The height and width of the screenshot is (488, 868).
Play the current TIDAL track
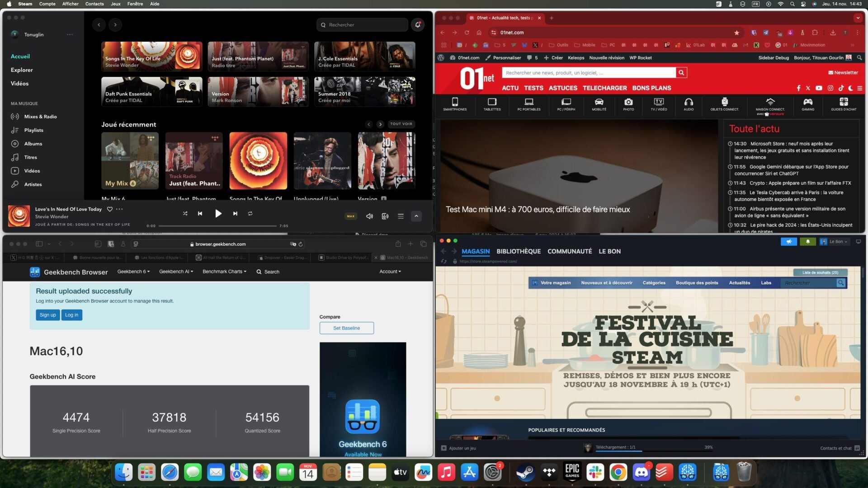tap(218, 214)
